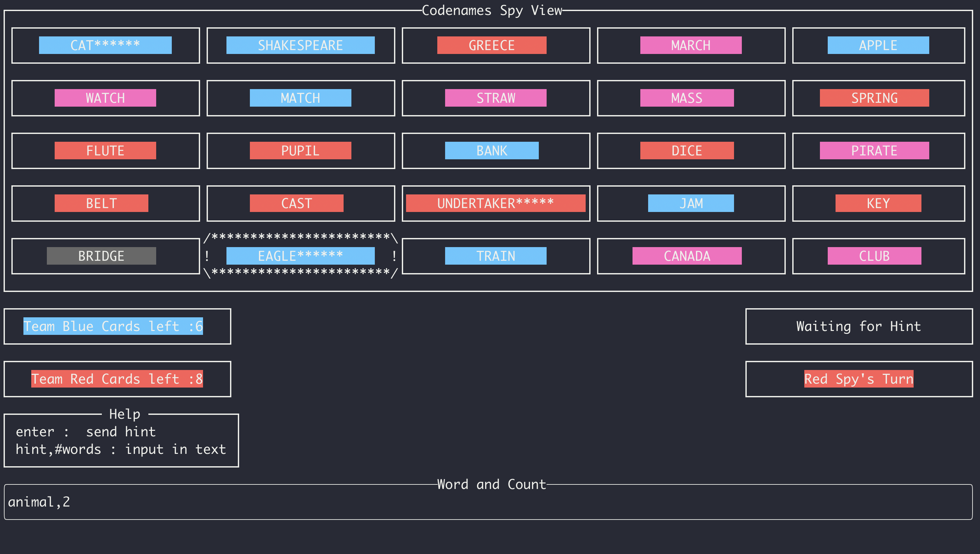Click the BELT card

pyautogui.click(x=105, y=203)
